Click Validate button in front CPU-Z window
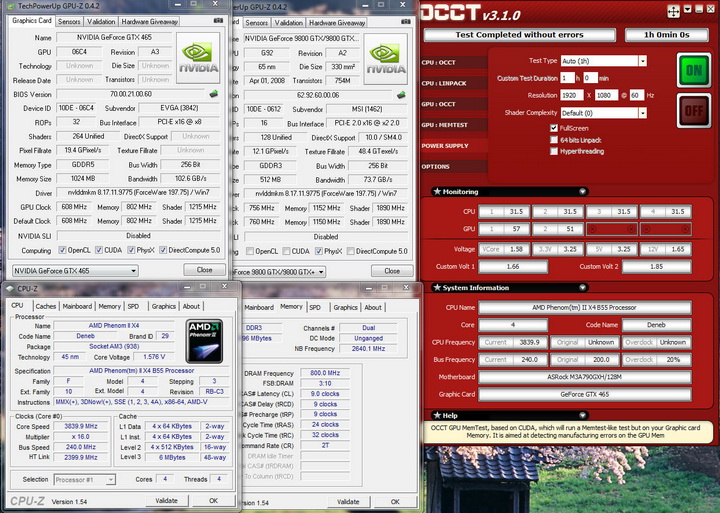The image size is (720, 513). 166,501
